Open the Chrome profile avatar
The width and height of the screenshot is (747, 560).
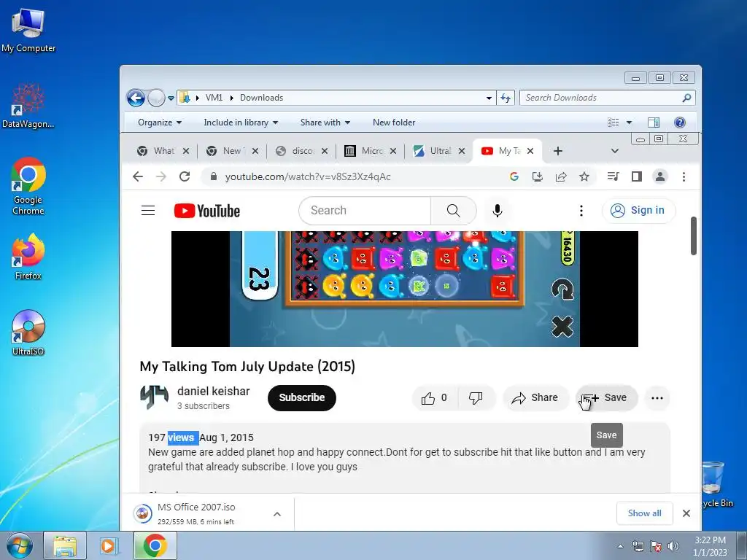[x=659, y=176]
